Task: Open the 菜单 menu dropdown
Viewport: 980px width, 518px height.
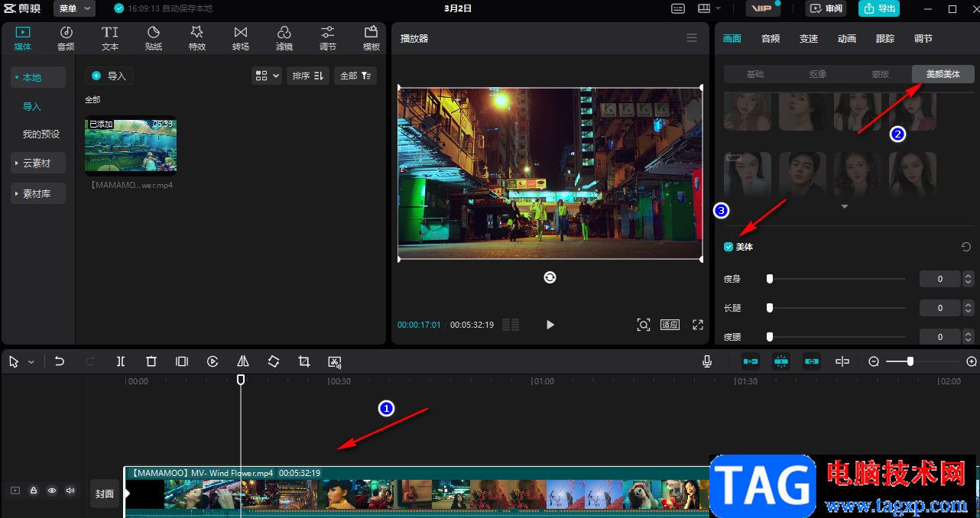Action: coord(74,8)
